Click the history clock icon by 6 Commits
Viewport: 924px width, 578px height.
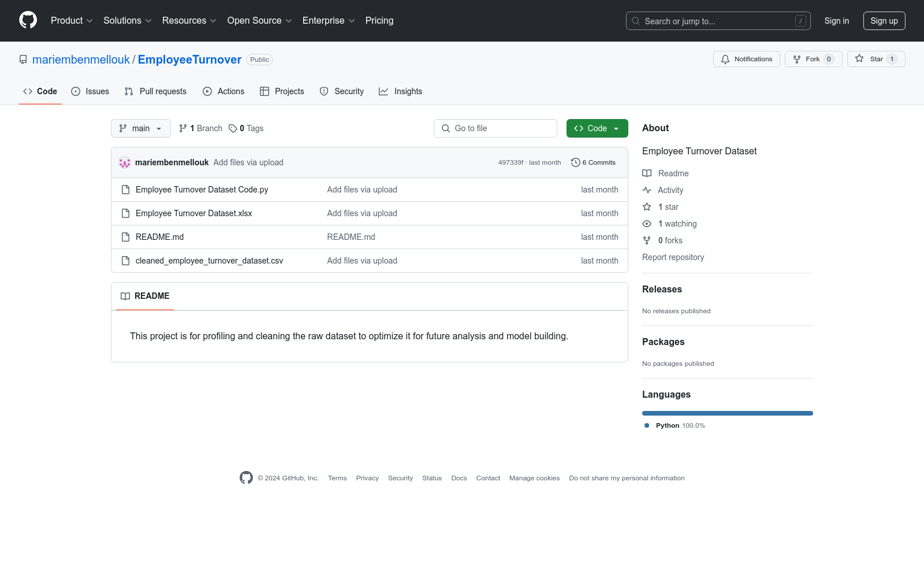pyautogui.click(x=575, y=162)
